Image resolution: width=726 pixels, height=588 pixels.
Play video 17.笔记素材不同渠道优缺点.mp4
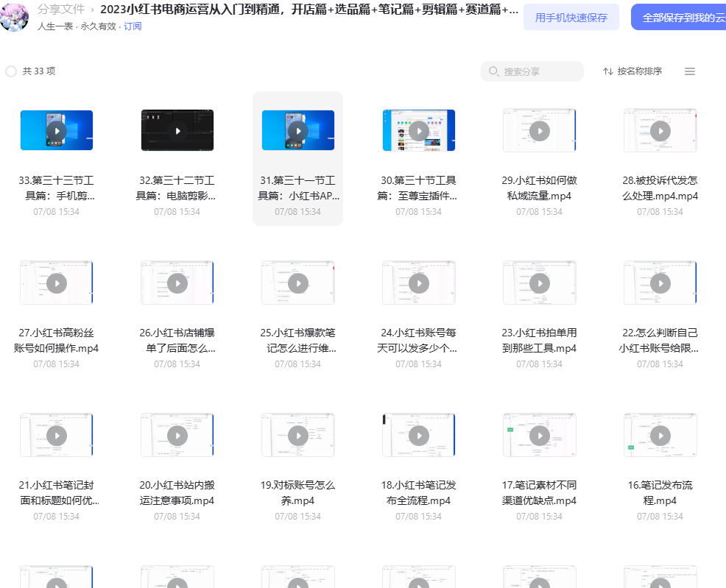540,436
